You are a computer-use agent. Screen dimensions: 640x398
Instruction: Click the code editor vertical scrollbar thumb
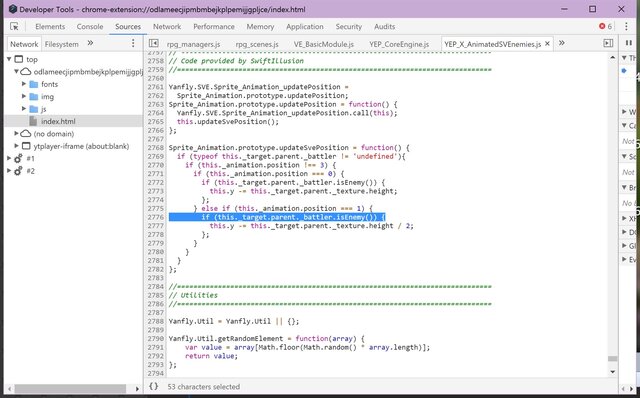click(612, 359)
